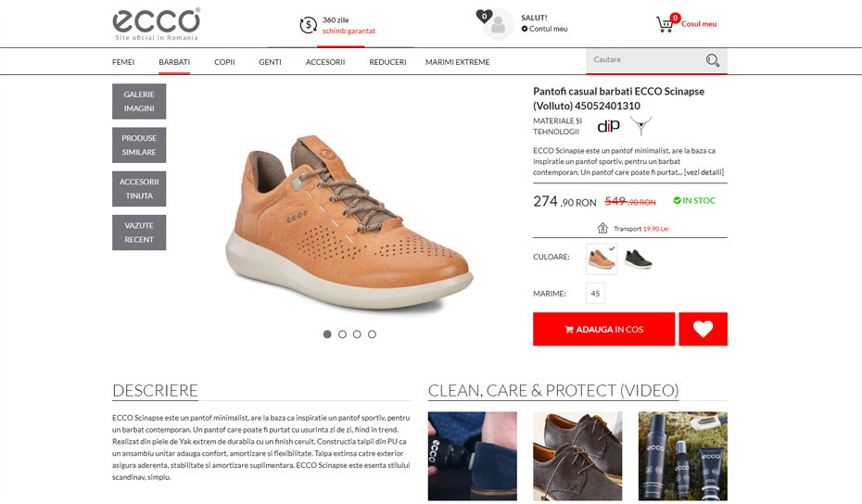Open the shopping cart icon

click(x=665, y=24)
